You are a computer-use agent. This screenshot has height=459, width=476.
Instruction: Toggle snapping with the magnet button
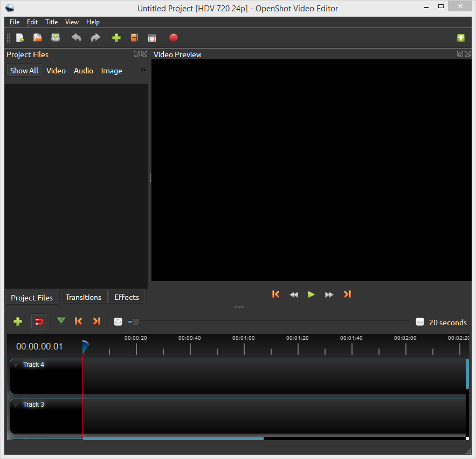pos(39,321)
